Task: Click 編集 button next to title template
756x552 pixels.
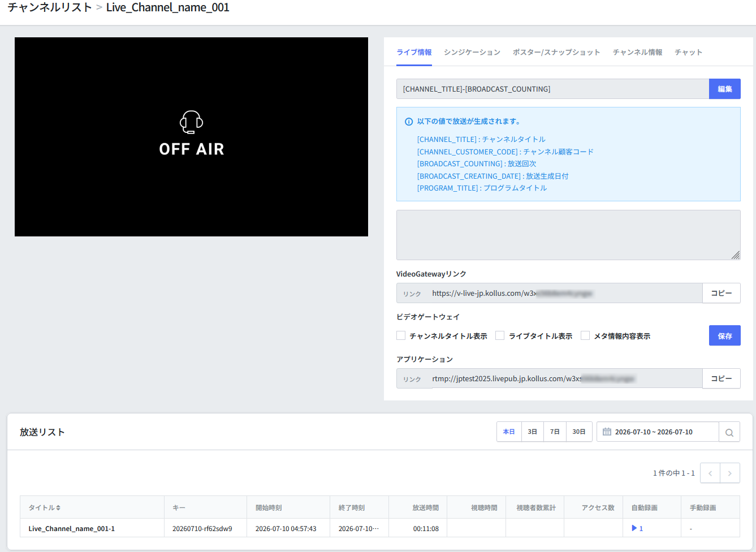Action: click(725, 89)
